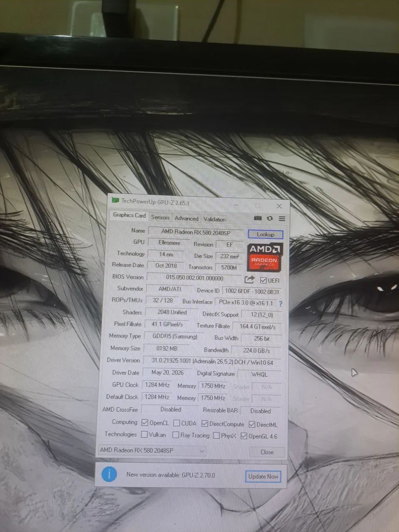
Task: Toggle the OpenGL 4.6 checkbox
Action: point(244,436)
